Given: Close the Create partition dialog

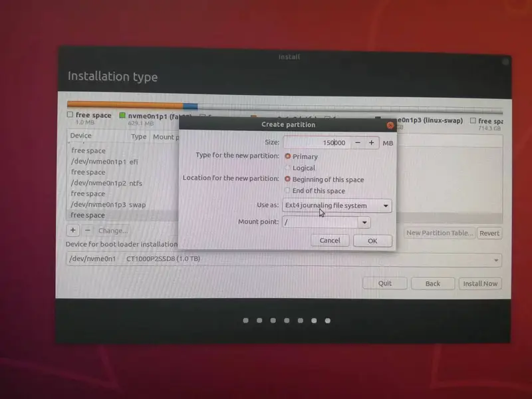Looking at the screenshot, I should (390, 126).
